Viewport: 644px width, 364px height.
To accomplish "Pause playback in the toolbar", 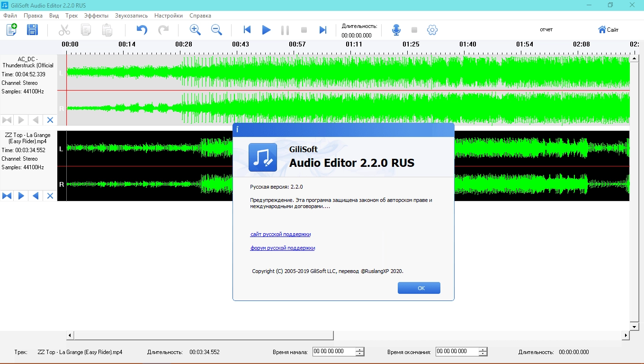I will [x=285, y=30].
